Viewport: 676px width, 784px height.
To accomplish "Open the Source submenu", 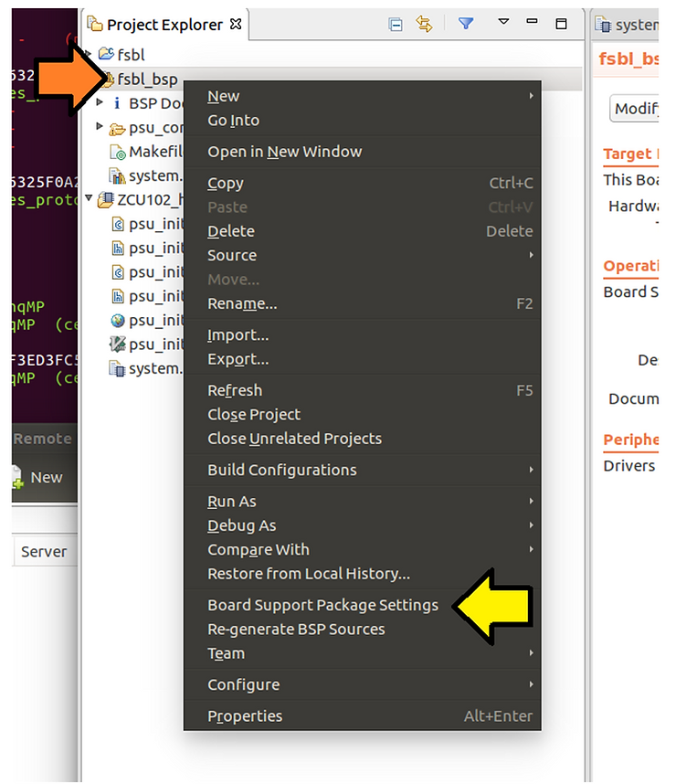I will 363,256.
